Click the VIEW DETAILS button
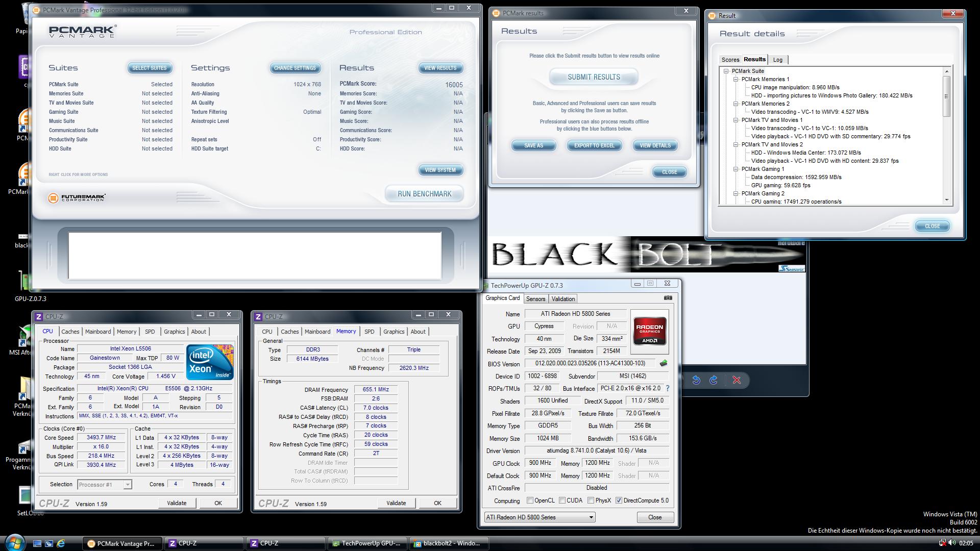 [x=655, y=145]
